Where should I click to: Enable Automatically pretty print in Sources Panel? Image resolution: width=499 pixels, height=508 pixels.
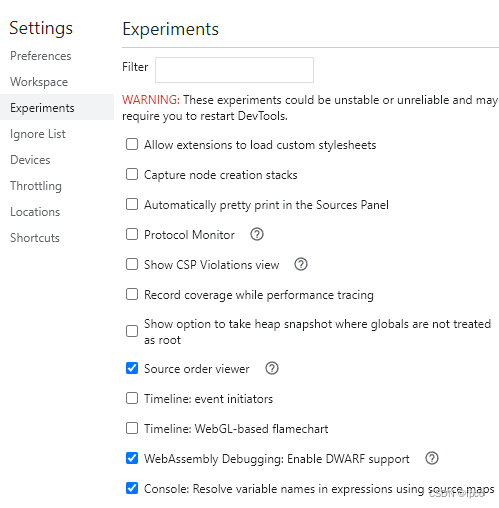pyautogui.click(x=132, y=204)
